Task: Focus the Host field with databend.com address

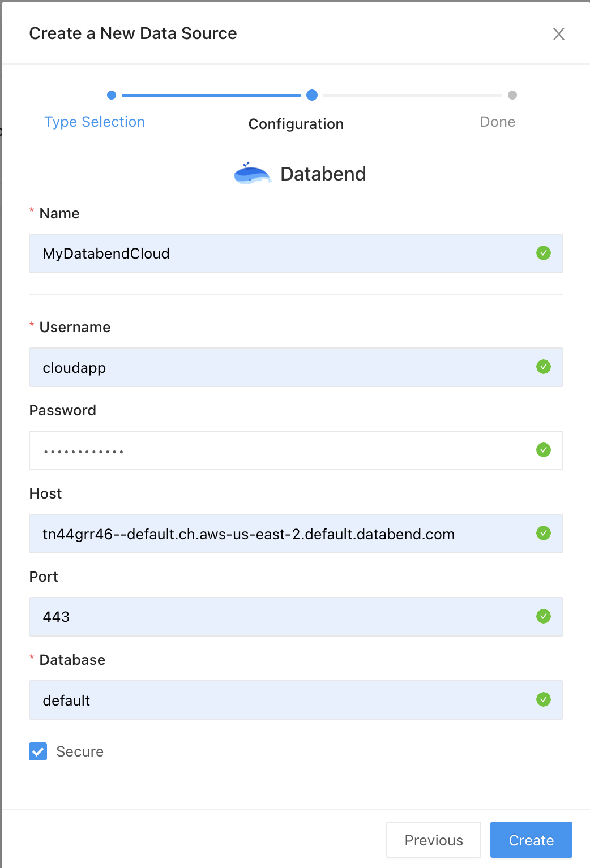Action: [296, 534]
